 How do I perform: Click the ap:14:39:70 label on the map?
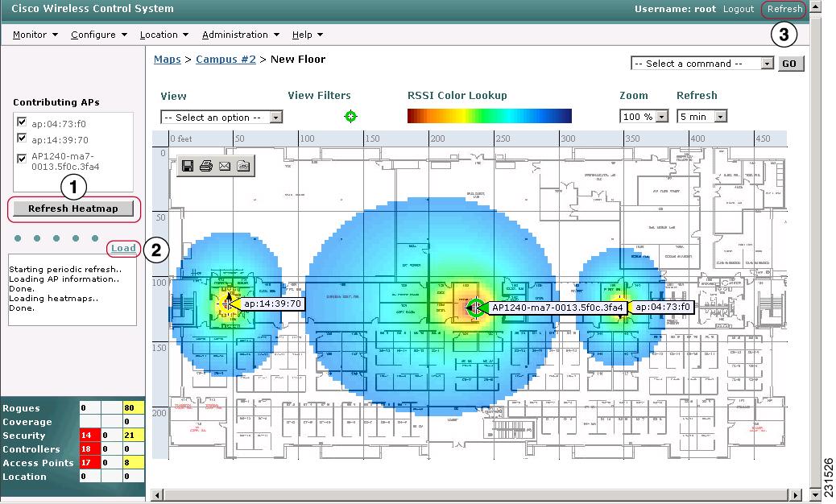coord(272,304)
